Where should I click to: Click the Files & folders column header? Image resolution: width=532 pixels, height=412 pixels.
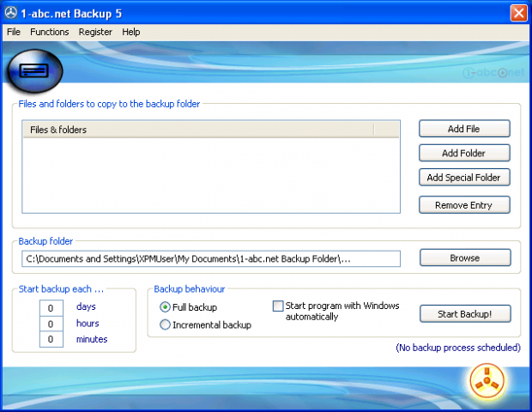tap(198, 130)
